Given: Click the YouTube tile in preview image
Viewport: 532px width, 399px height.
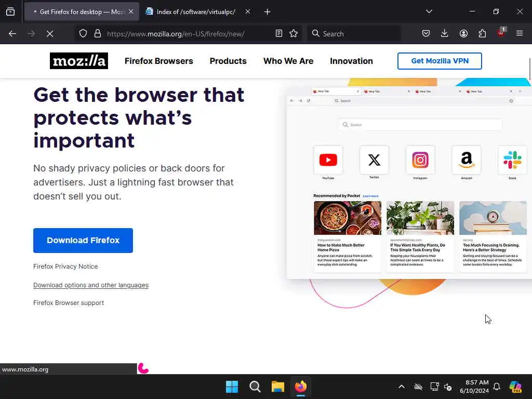Looking at the screenshot, I should click(x=328, y=160).
